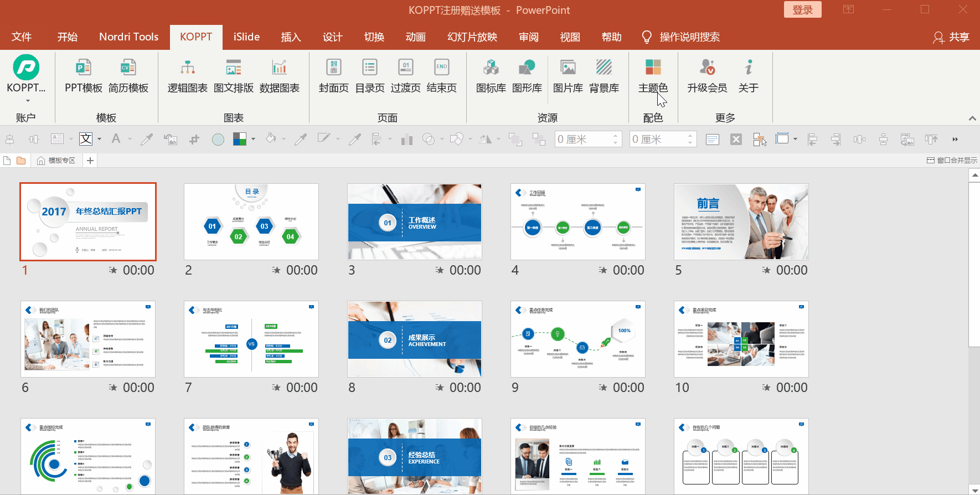Open the 幻灯片放映 ribbon tab
This screenshot has width=980, height=495.
(472, 37)
